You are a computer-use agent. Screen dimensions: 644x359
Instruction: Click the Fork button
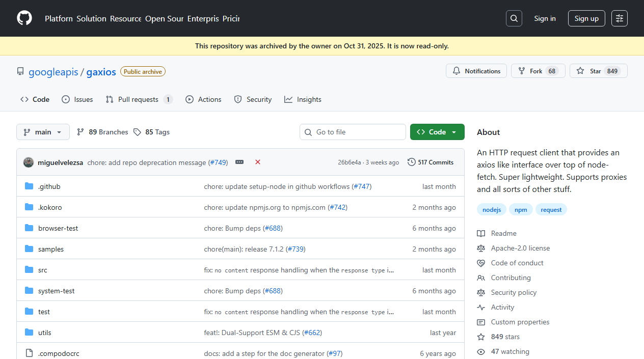(538, 71)
